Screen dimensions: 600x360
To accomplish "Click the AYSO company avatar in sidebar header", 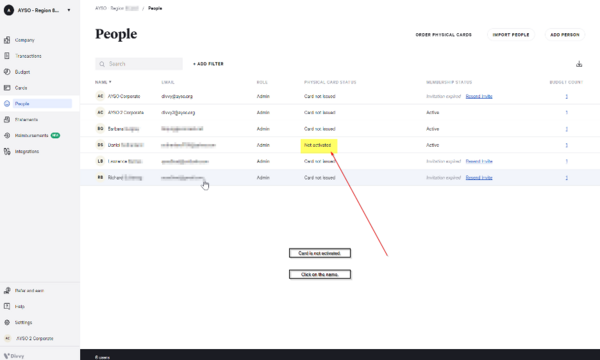I will point(9,10).
